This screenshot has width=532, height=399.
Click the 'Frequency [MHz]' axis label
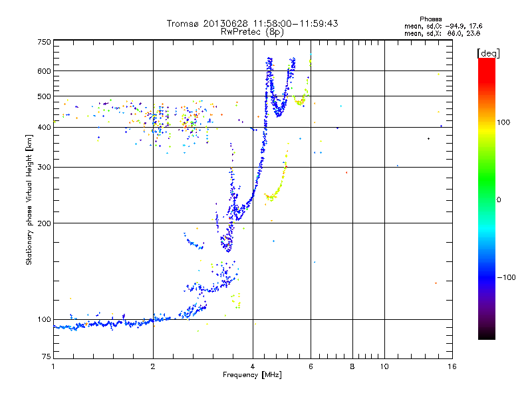tap(252, 375)
